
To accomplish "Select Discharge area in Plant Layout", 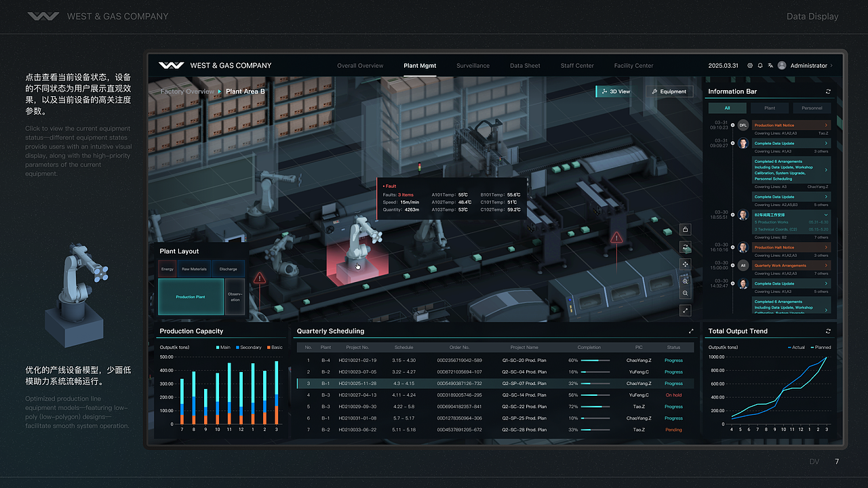I will click(229, 269).
